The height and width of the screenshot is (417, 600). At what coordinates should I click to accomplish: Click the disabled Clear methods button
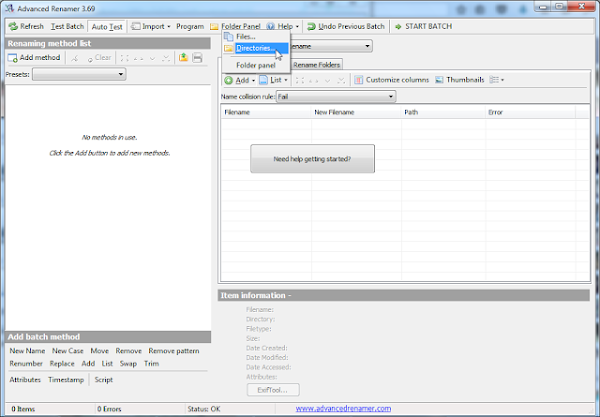point(99,58)
